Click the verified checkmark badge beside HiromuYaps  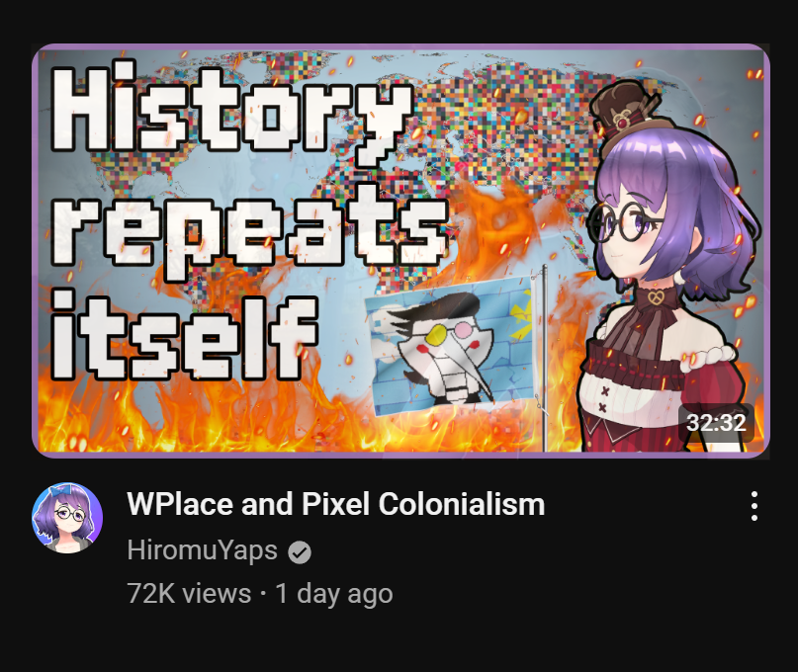point(300,552)
